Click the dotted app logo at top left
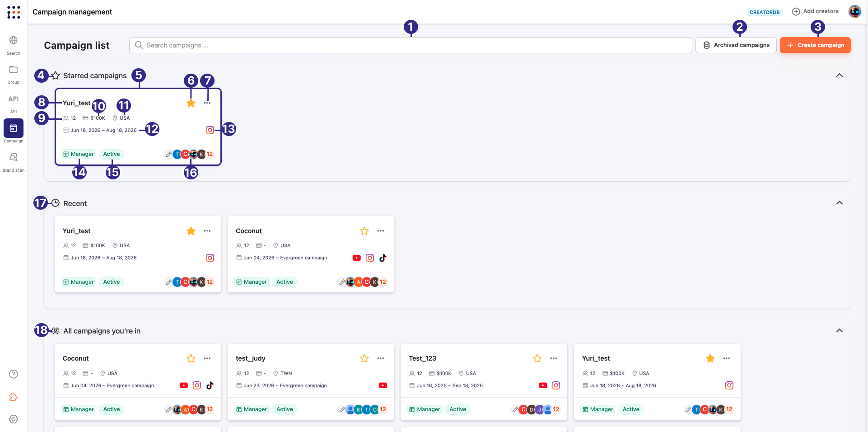Screen dimensions: 868x432 14,12
